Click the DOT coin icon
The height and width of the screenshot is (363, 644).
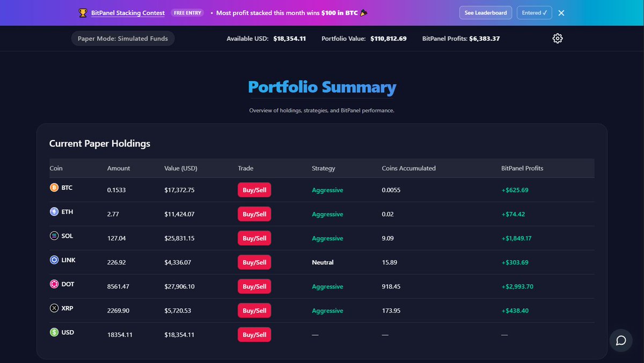click(53, 284)
